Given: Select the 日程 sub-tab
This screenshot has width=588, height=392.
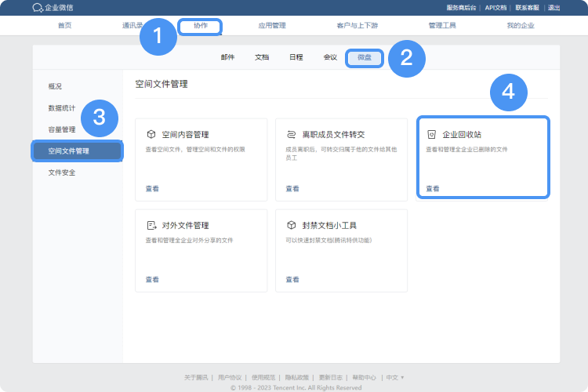Looking at the screenshot, I should tap(296, 57).
